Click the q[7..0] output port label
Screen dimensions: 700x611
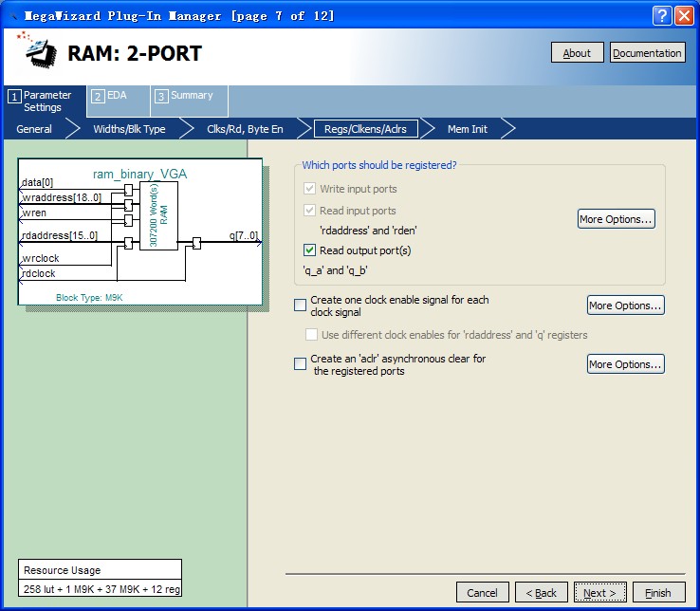pyautogui.click(x=244, y=235)
